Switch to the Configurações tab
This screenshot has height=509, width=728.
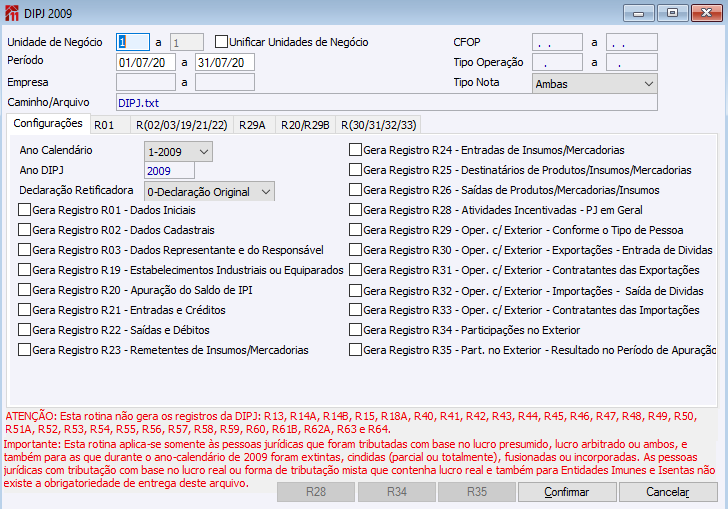(48, 124)
